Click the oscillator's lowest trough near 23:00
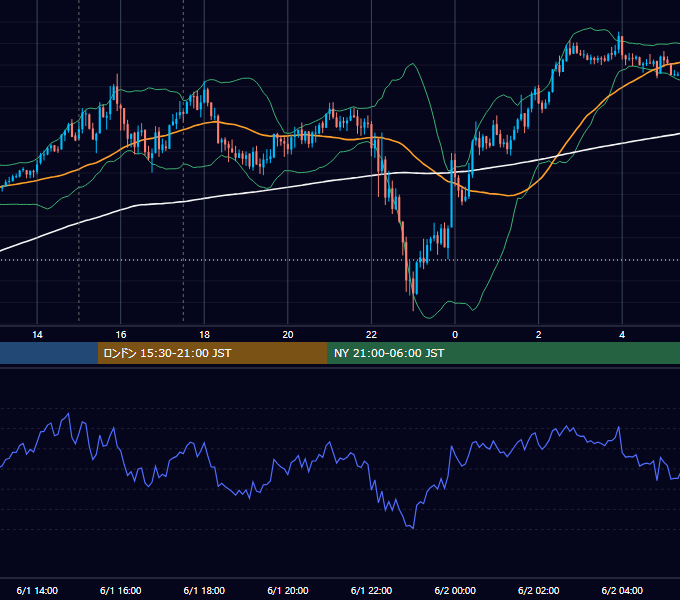 point(412,528)
